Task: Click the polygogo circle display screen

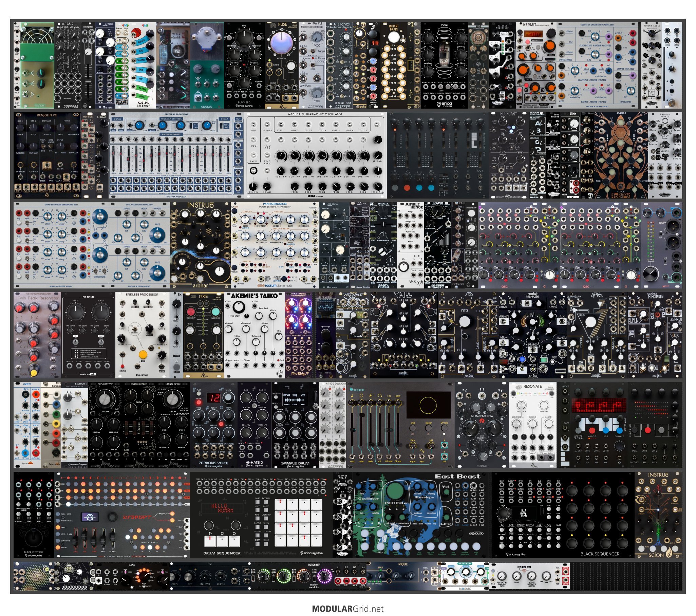Action: (x=428, y=405)
